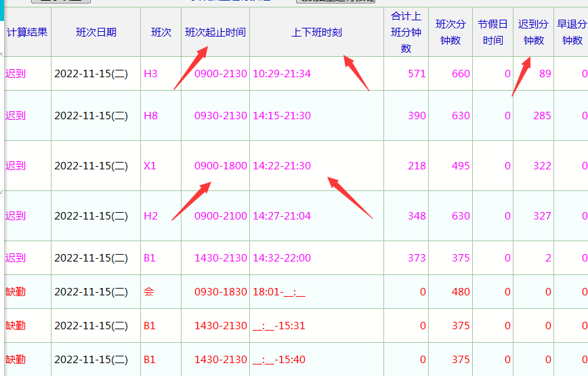The width and height of the screenshot is (588, 376).
Task: Select the 合计上班分钟数 column header
Action: click(406, 33)
